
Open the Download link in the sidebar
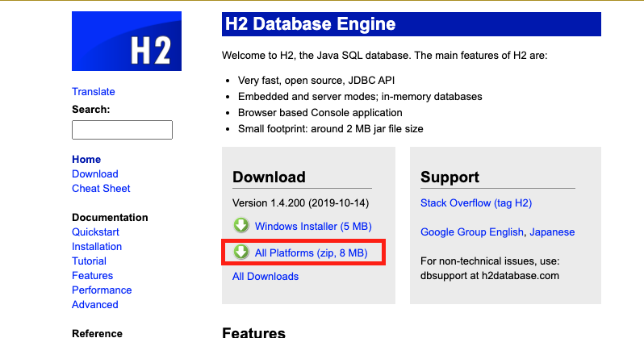click(95, 173)
